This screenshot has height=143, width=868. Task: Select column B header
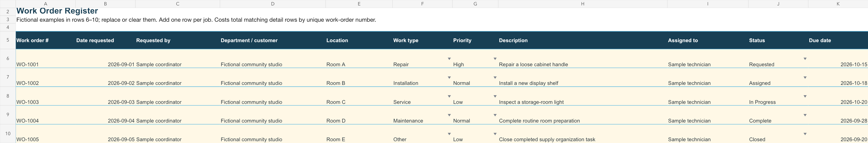coord(105,4)
